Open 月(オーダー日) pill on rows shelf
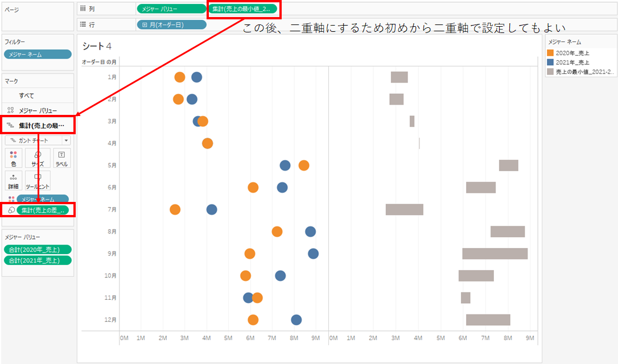The image size is (618, 364). [x=171, y=24]
